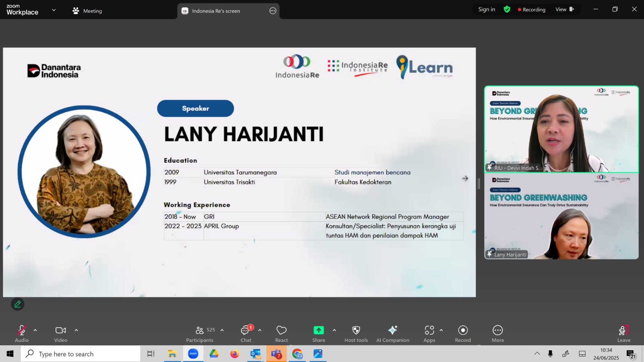Select Lany Harijanti video thumbnail
The image size is (644, 362).
561,216
